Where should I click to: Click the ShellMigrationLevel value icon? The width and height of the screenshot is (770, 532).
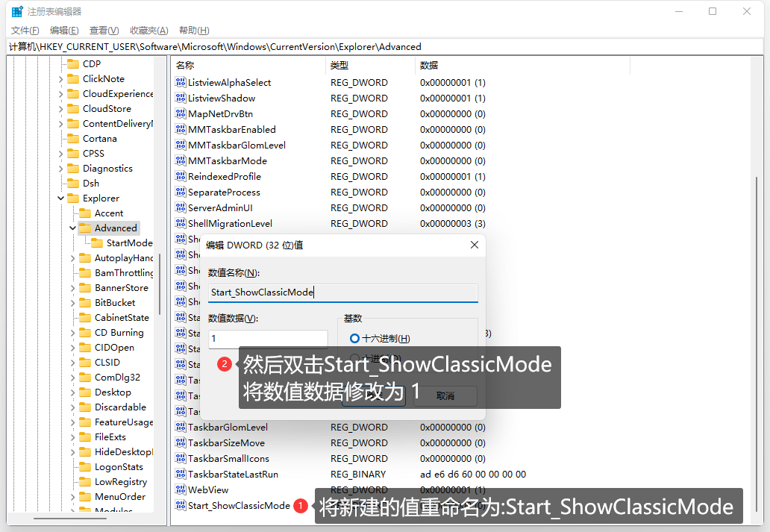(181, 224)
